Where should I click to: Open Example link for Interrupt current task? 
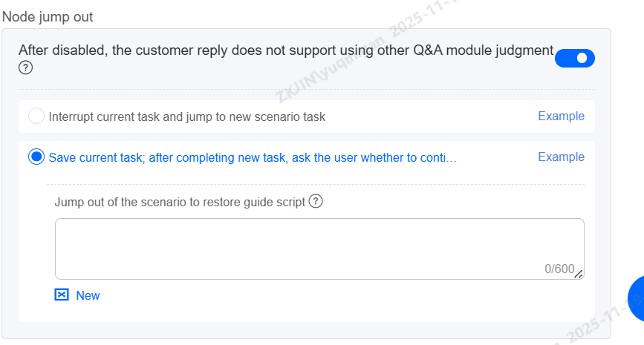point(561,116)
